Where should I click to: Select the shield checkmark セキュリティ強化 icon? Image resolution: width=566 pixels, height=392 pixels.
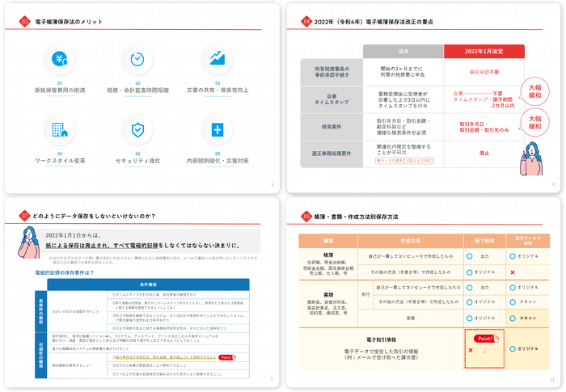coord(137,129)
